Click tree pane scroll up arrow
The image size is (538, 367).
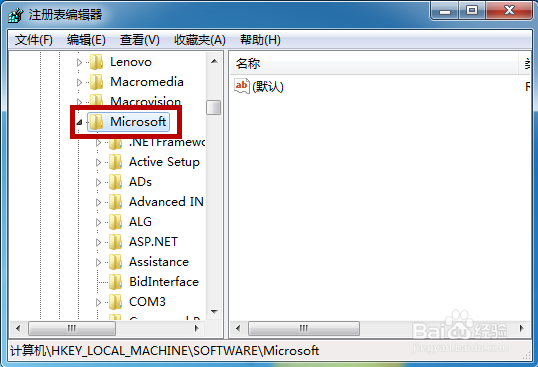tap(214, 61)
